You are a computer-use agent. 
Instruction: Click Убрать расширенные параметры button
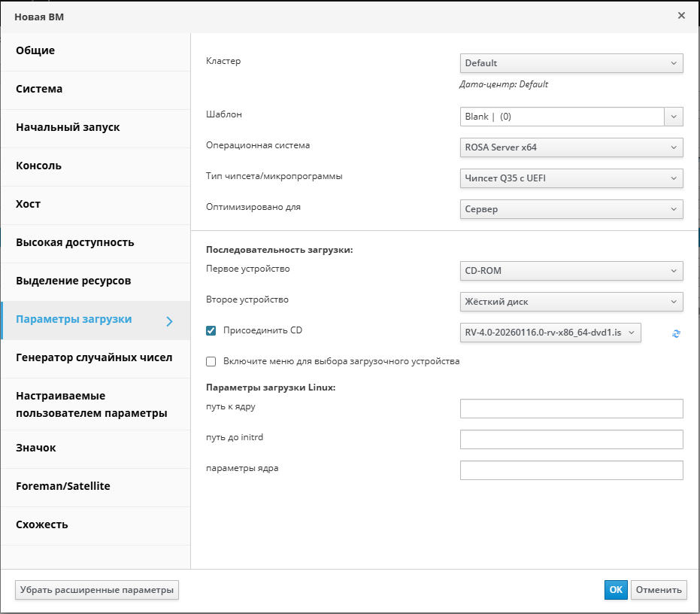(97, 590)
